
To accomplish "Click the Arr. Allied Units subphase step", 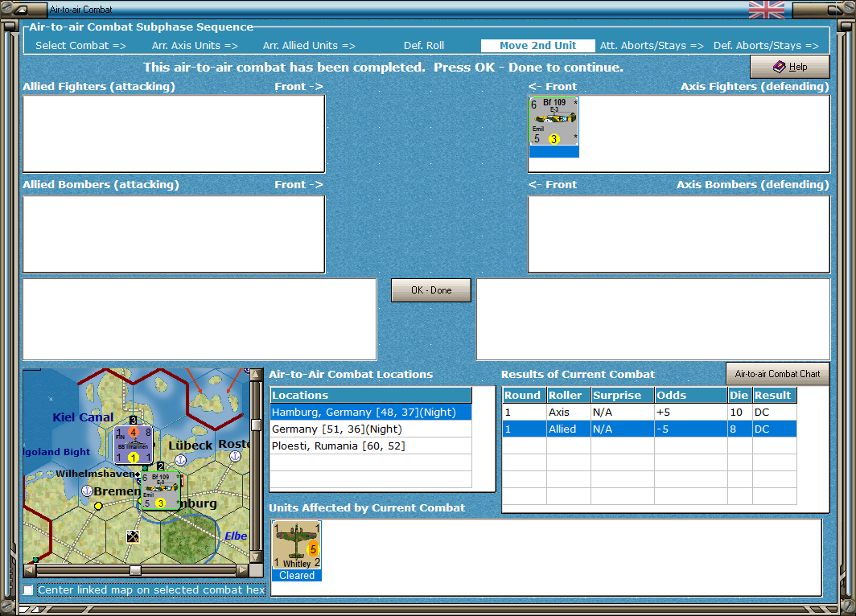I will tap(309, 46).
